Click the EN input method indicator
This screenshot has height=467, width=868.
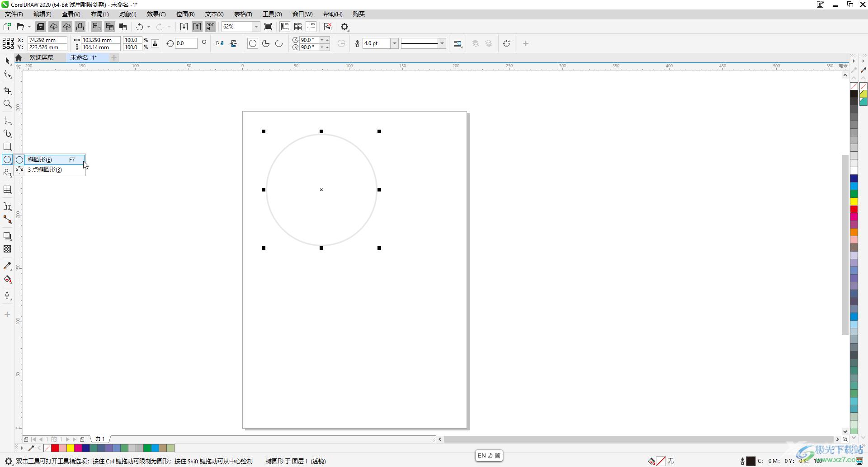point(481,455)
